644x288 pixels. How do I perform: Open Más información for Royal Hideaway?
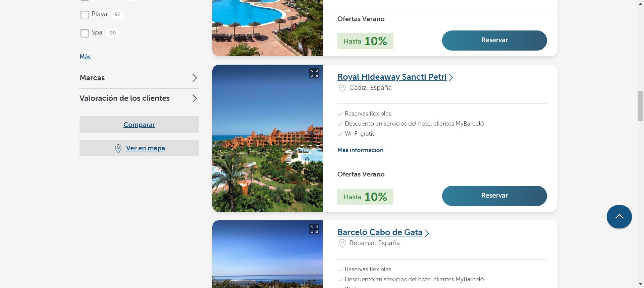[360, 150]
